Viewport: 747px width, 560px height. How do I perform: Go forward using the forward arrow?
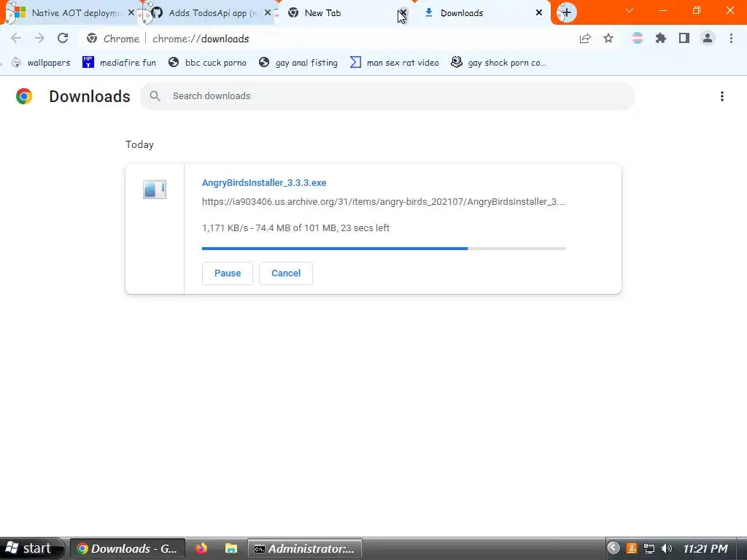[x=39, y=39]
